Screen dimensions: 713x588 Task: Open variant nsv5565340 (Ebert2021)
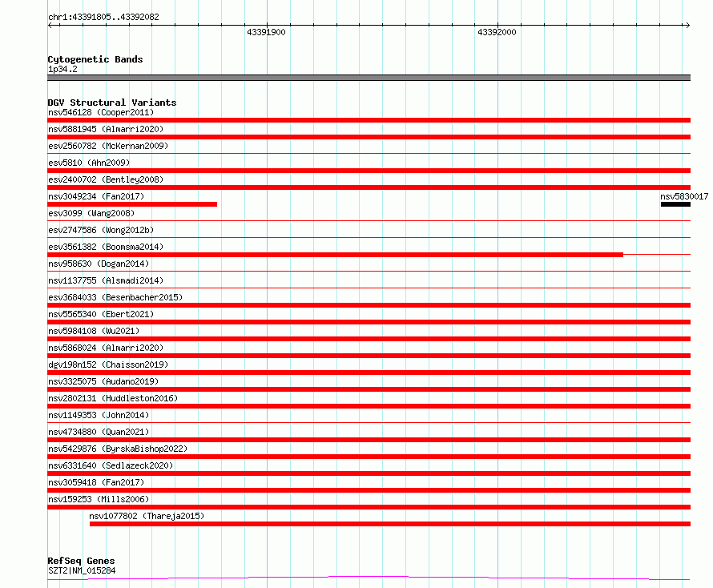click(x=101, y=314)
